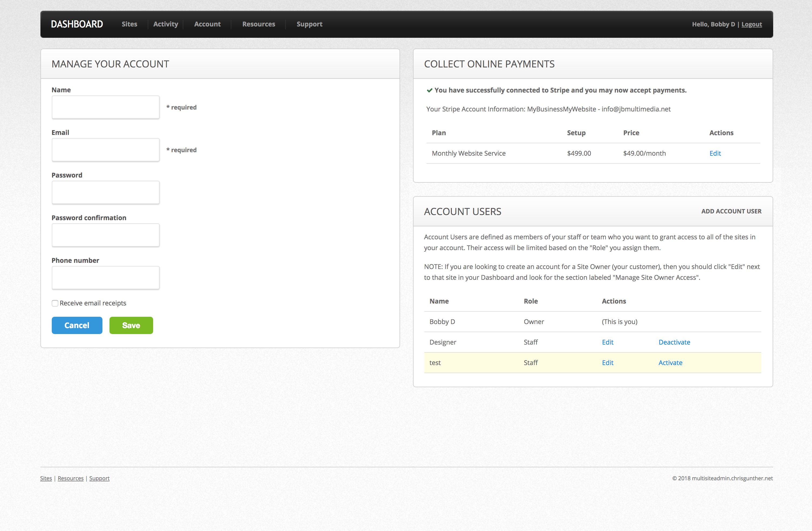
Task: Click the blue Cancel button
Action: 77,325
